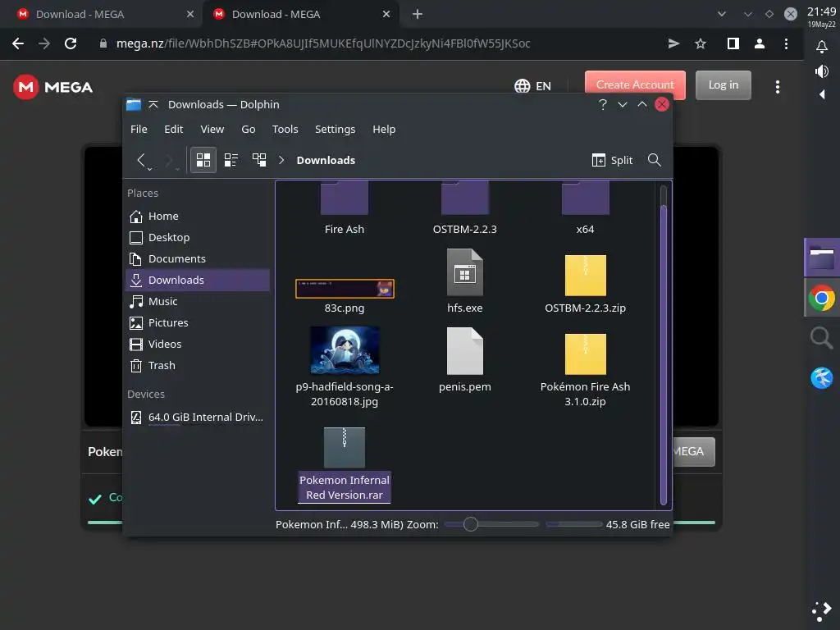840x630 pixels.
Task: Open the Tools menu in Dolphin
Action: click(285, 129)
